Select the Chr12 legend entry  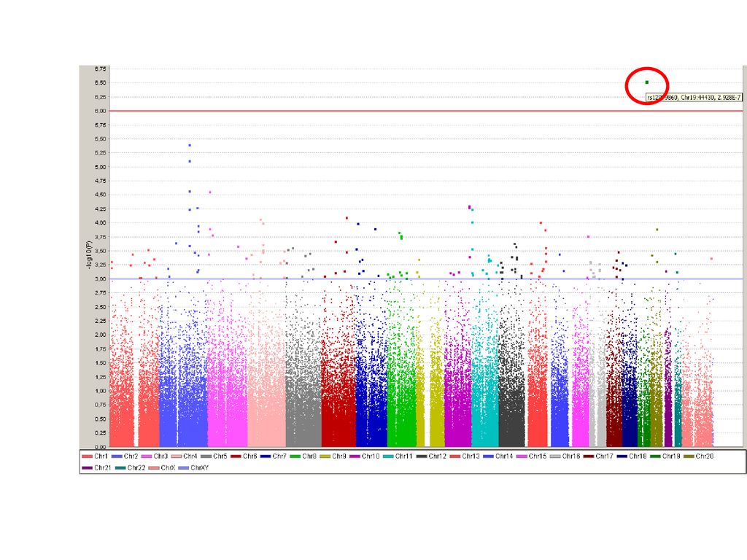pyautogui.click(x=431, y=456)
